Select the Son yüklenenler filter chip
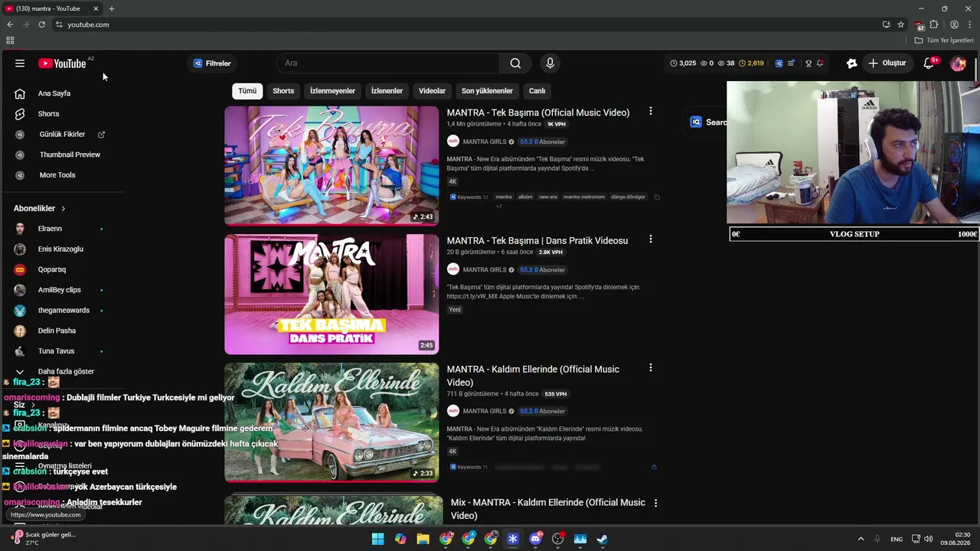 pyautogui.click(x=487, y=91)
